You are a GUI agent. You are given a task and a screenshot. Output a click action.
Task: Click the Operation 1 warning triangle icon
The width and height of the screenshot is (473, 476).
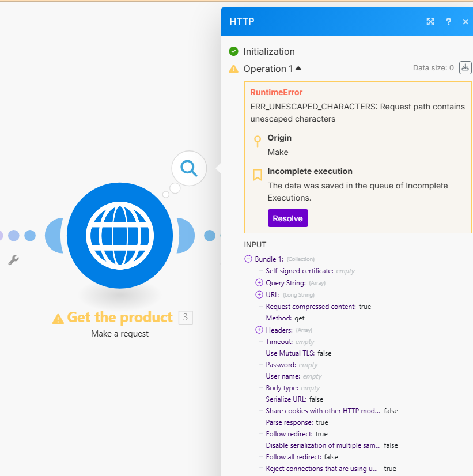(x=233, y=69)
